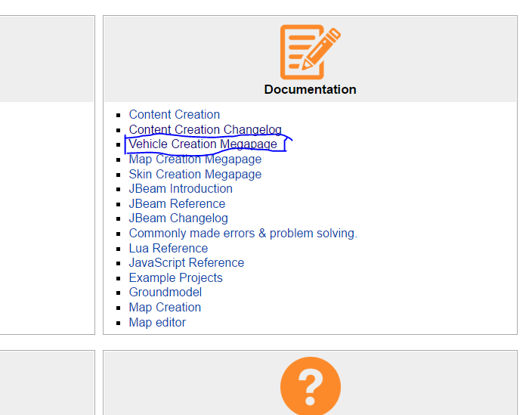Open the JavaScript Reference link

pos(186,263)
